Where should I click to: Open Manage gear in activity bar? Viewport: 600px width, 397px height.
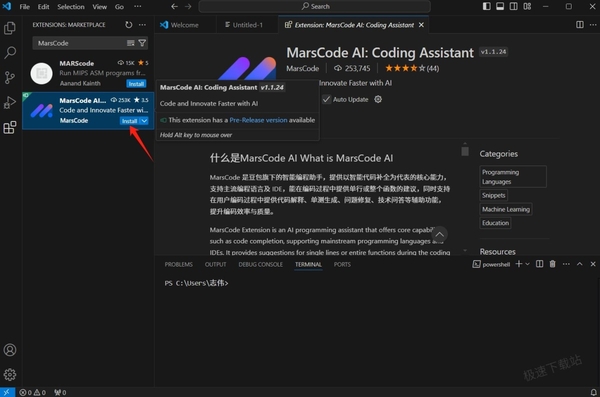pos(10,374)
